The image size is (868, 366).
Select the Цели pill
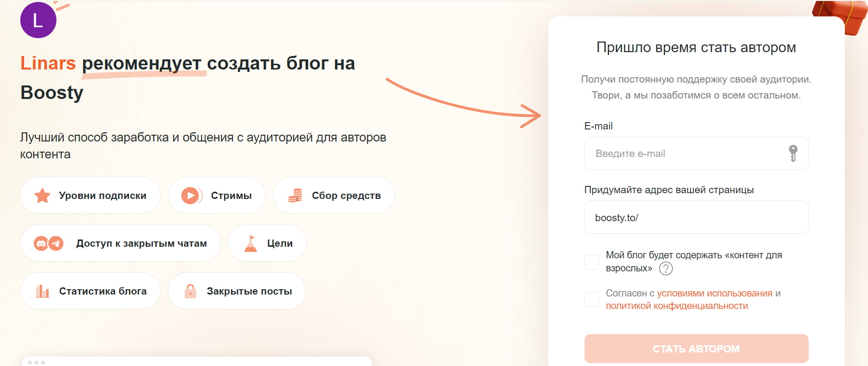267,243
